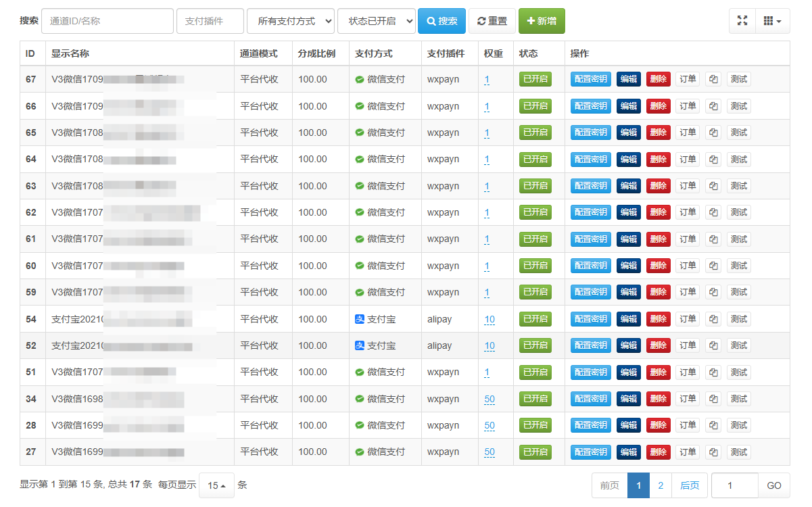Edit weight value 50 in row 34
The image size is (812, 507).
489,400
